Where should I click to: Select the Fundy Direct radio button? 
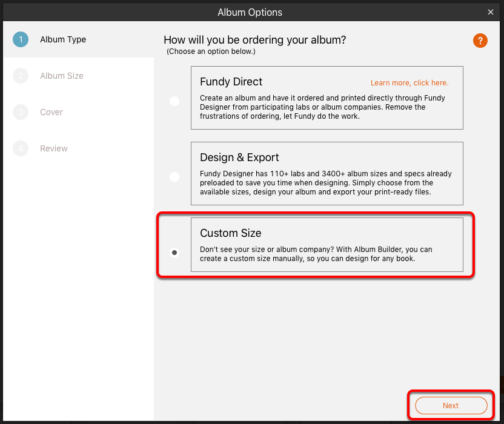pyautogui.click(x=174, y=101)
